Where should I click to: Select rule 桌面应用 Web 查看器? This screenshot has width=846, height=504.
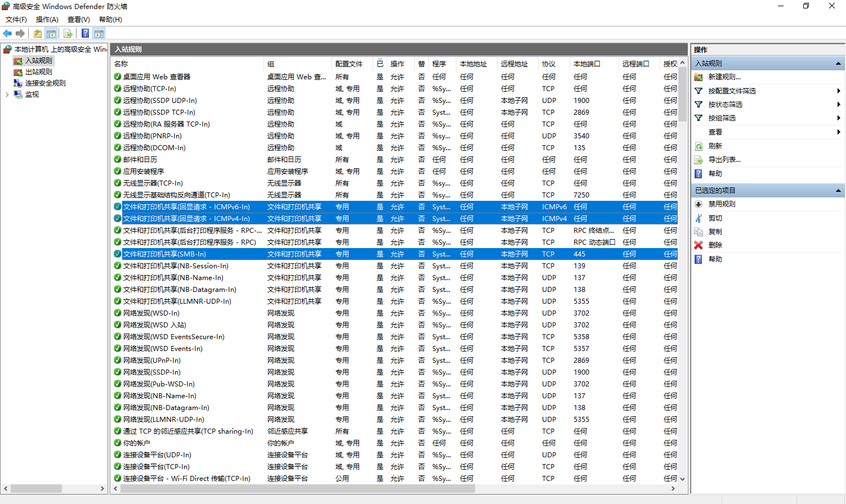click(x=156, y=77)
